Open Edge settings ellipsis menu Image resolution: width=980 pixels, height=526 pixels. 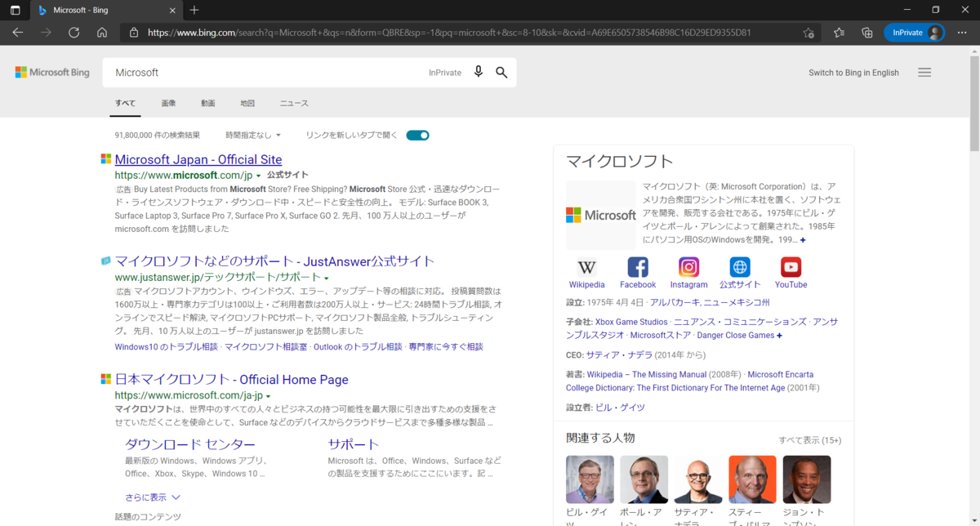coord(962,33)
